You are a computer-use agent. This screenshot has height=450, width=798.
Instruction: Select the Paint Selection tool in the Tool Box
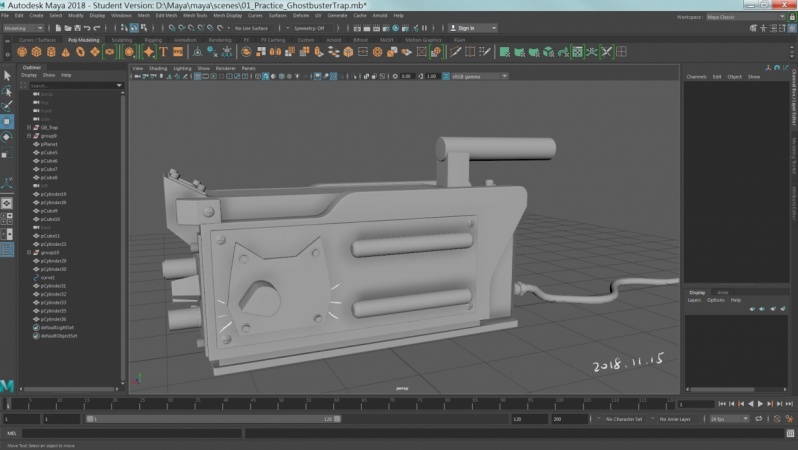7,106
